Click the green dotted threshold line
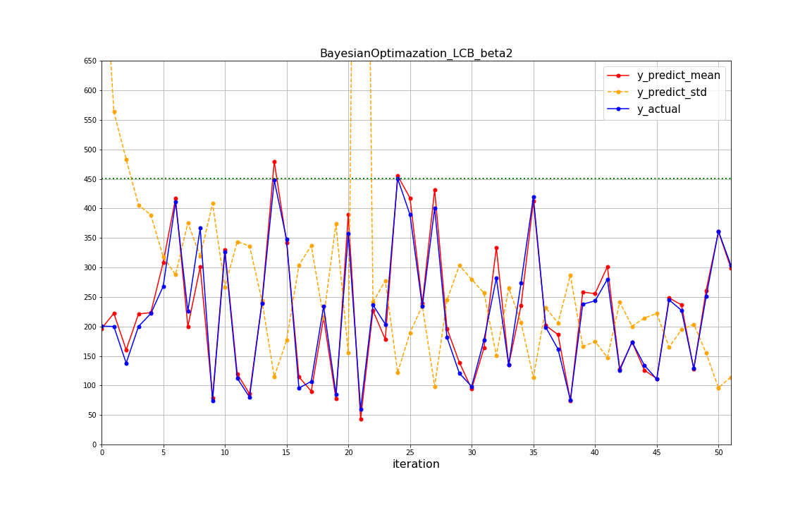This screenshot has height=508, width=812. point(493,179)
